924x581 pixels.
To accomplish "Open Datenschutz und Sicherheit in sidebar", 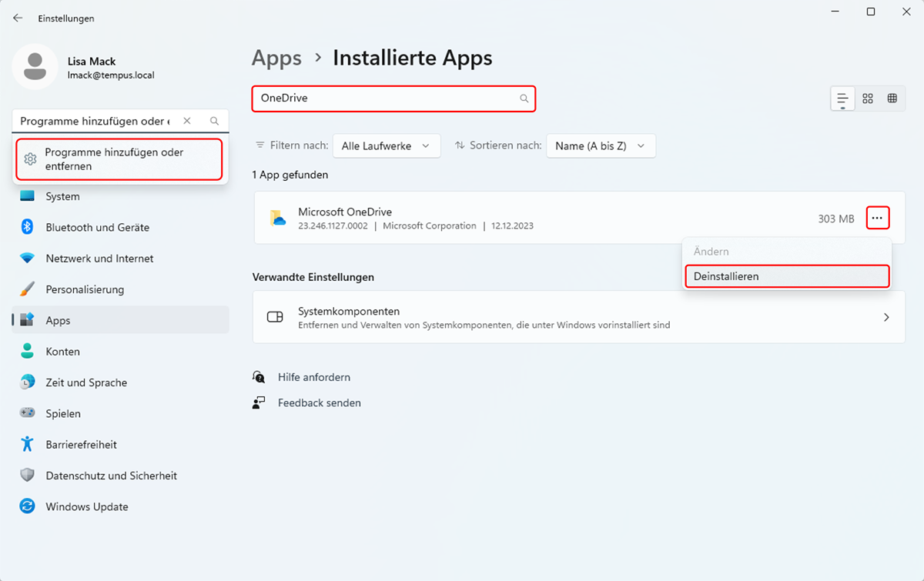I will pos(121,476).
